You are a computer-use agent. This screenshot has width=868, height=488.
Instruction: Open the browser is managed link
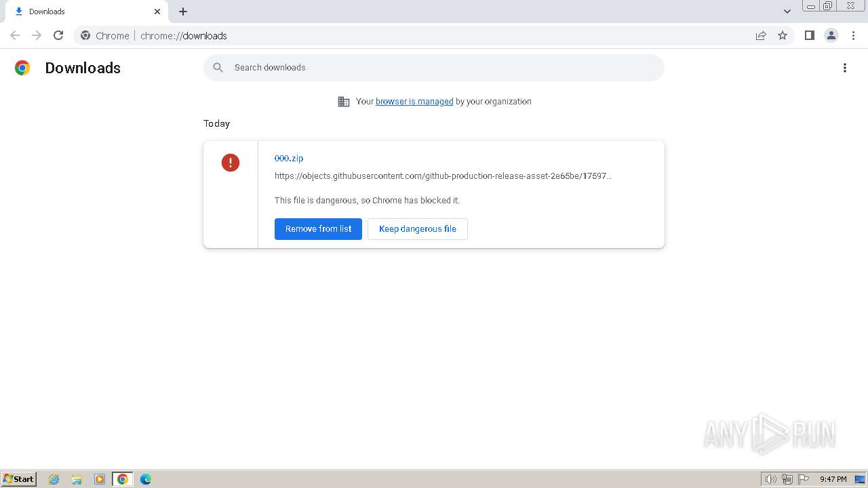coord(414,102)
